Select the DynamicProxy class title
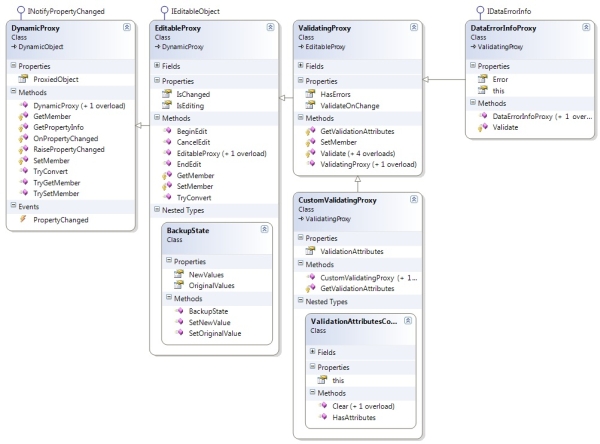 tap(35, 28)
